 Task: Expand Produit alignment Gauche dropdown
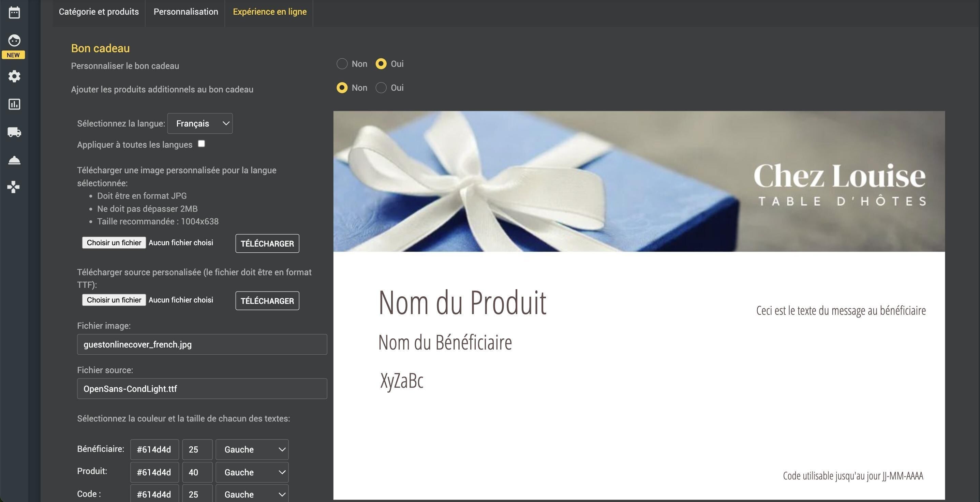(252, 472)
